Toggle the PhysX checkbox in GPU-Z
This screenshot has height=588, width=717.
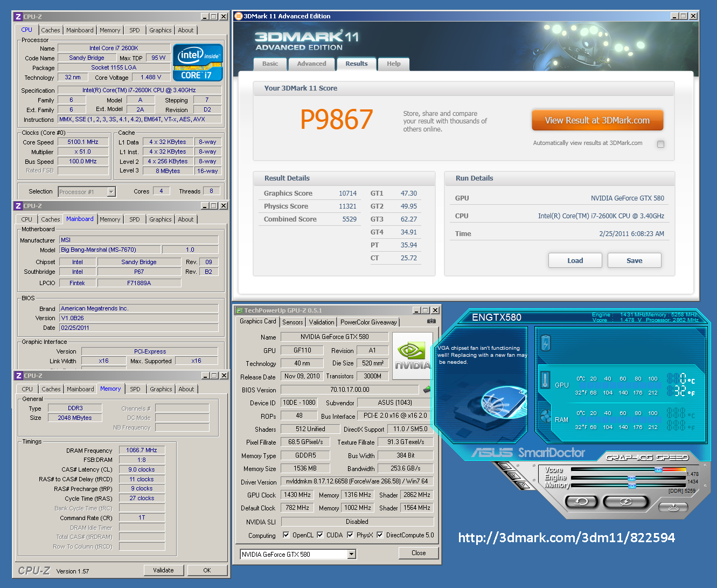pyautogui.click(x=351, y=535)
